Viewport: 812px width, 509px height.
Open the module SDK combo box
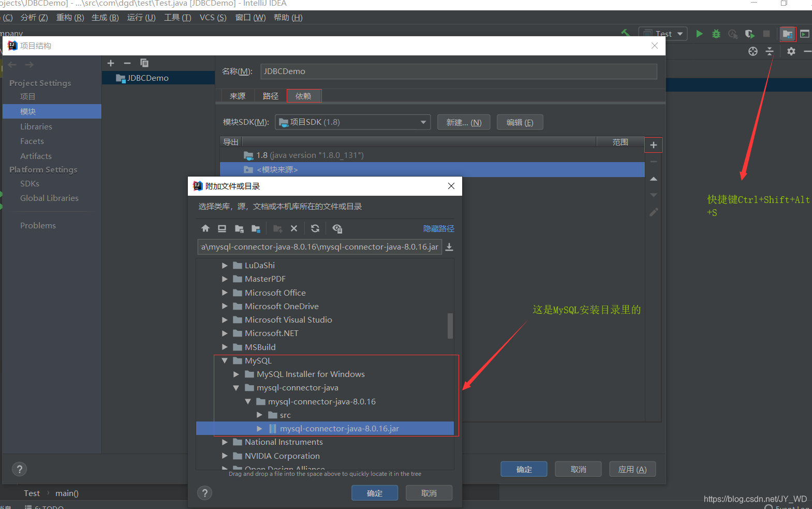(352, 122)
